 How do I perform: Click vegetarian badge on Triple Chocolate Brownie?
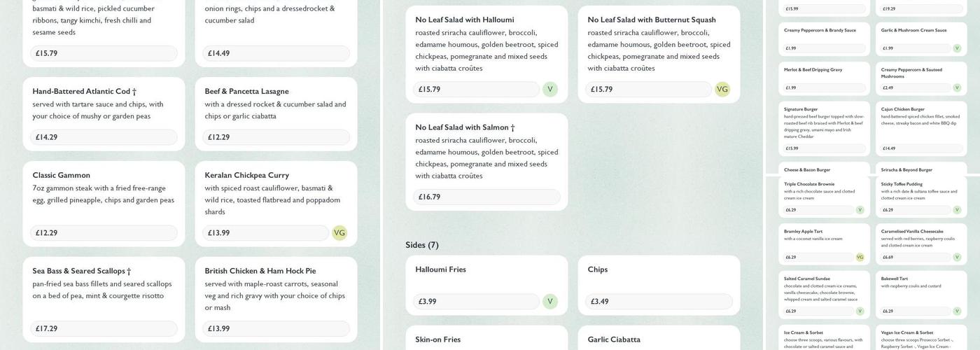[x=860, y=210]
